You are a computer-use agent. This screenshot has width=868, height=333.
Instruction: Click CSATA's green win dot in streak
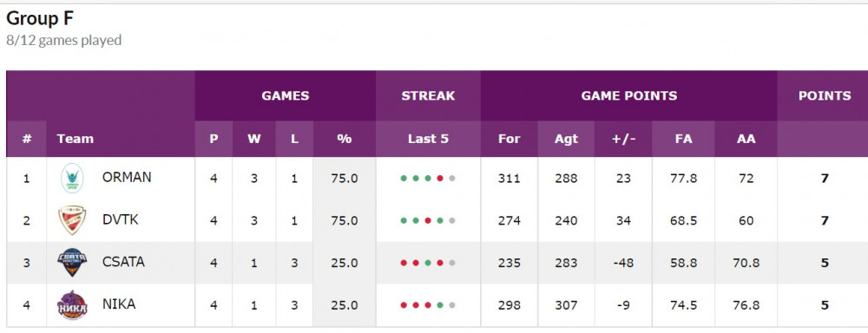coord(428,263)
